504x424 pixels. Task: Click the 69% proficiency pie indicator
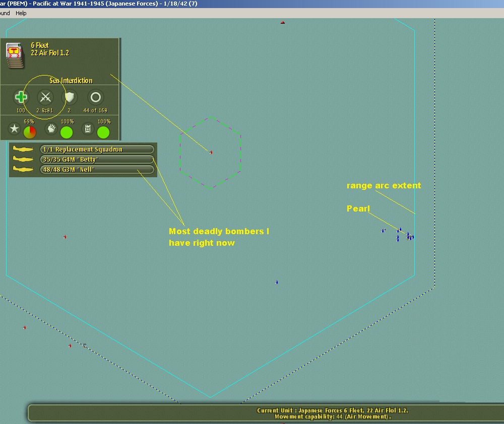(30, 132)
